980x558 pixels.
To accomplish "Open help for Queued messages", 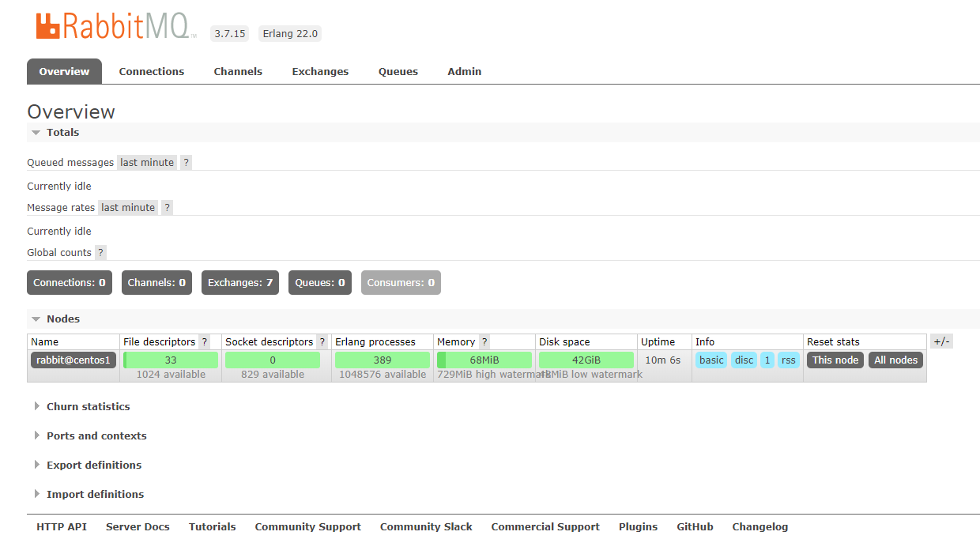I will (x=187, y=162).
